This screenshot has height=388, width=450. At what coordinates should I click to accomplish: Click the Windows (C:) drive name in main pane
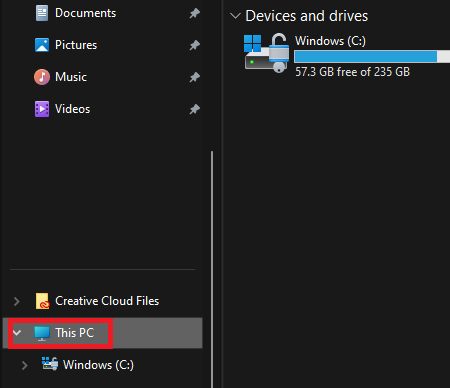coord(330,41)
